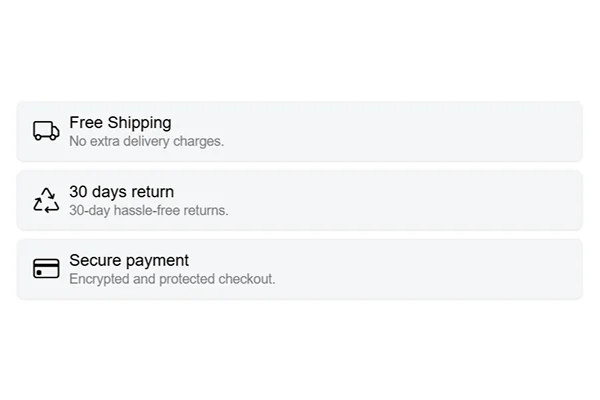Click the word 'payment' in third card title
Image resolution: width=600 pixels, height=400 pixels.
pos(156,261)
